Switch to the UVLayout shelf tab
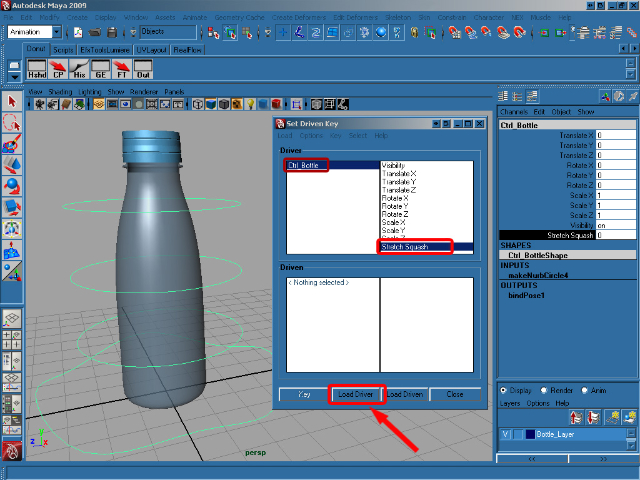Image resolution: width=640 pixels, height=480 pixels. pos(151,49)
